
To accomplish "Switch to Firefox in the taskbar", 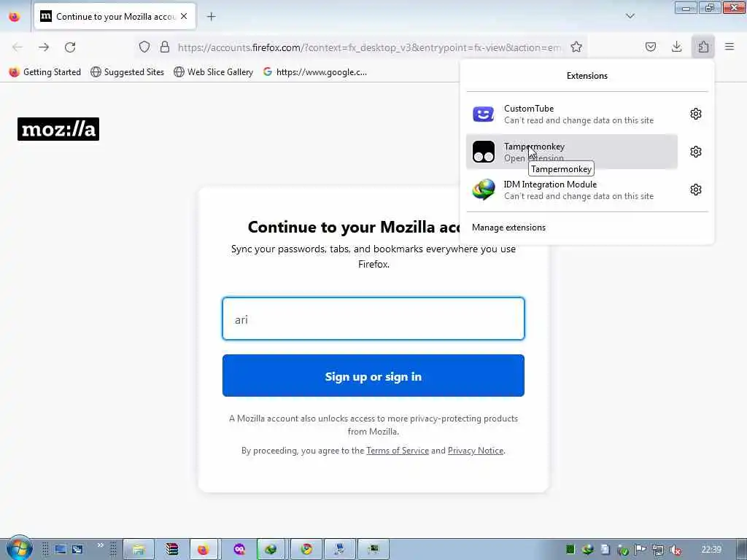I will coord(204,550).
